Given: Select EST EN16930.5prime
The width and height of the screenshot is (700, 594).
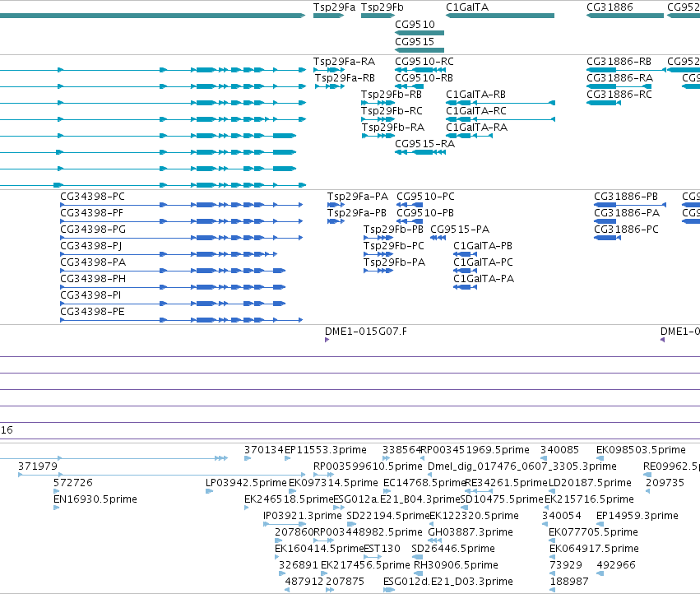Looking at the screenshot, I should [95, 499].
